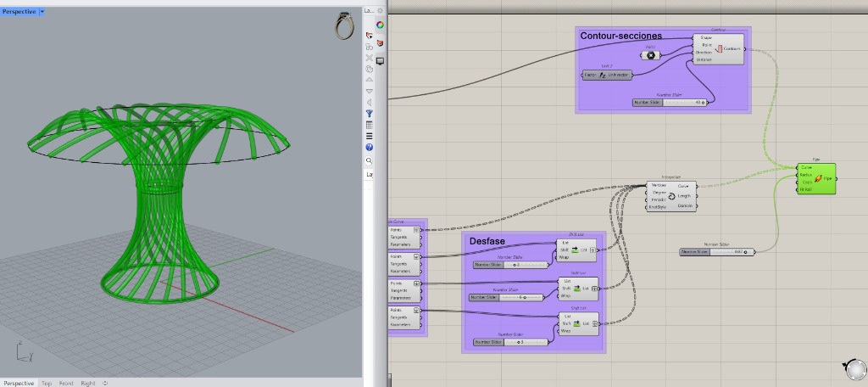868x387 pixels.
Task: Click the Vertices input on Interpolate component
Action: click(658, 185)
